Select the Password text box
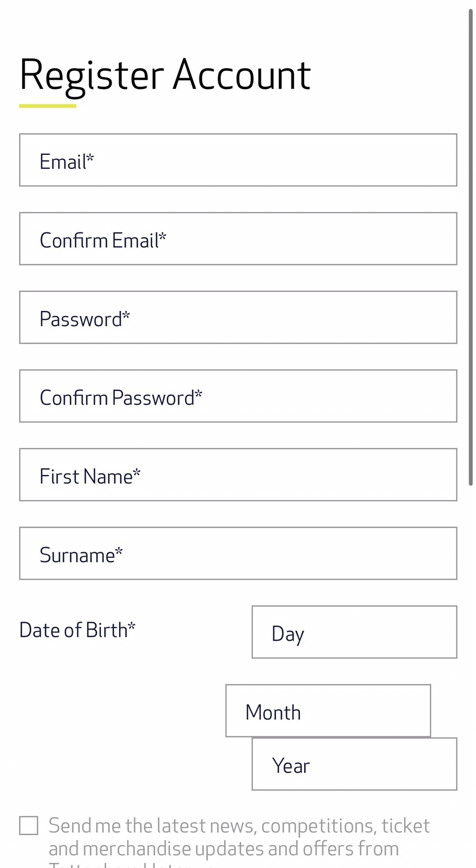 [238, 318]
